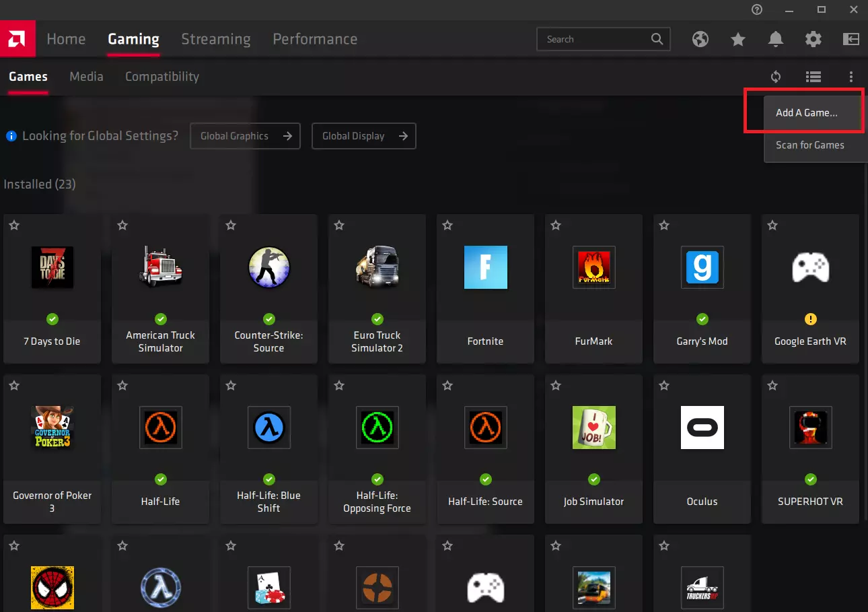Favorite Fortnite with its star
Viewport: 868px width, 612px height.
[447, 226]
